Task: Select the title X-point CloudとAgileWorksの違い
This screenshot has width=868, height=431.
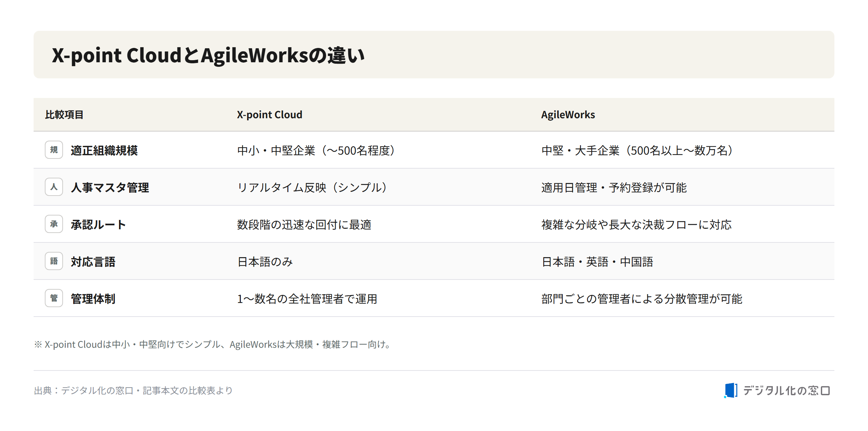Action: pyautogui.click(x=208, y=55)
